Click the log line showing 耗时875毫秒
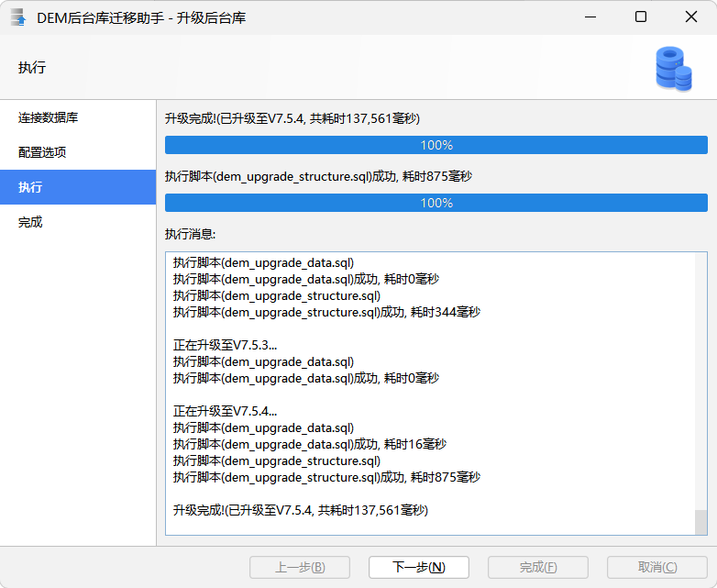The image size is (717, 588). [x=326, y=477]
